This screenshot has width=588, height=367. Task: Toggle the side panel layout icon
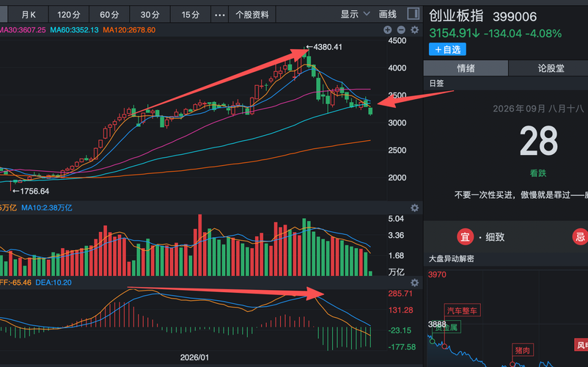click(414, 14)
